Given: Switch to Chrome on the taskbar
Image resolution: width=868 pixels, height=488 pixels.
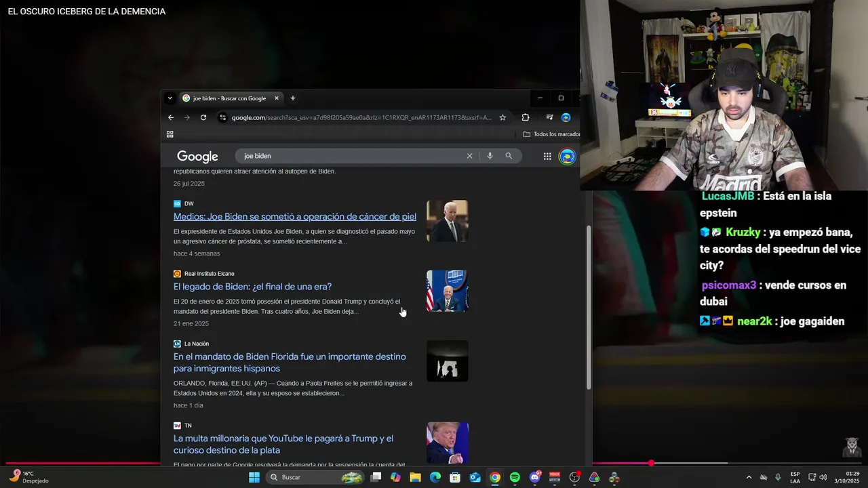Looking at the screenshot, I should click(x=495, y=477).
